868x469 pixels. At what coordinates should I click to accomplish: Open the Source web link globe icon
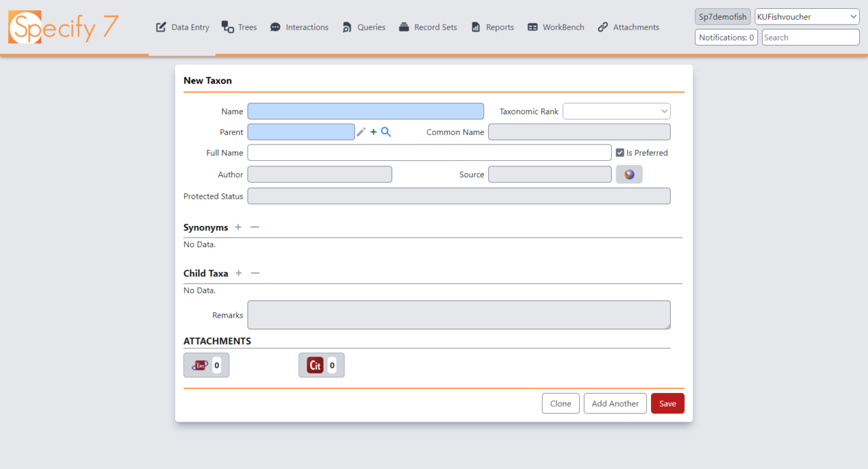coord(629,174)
